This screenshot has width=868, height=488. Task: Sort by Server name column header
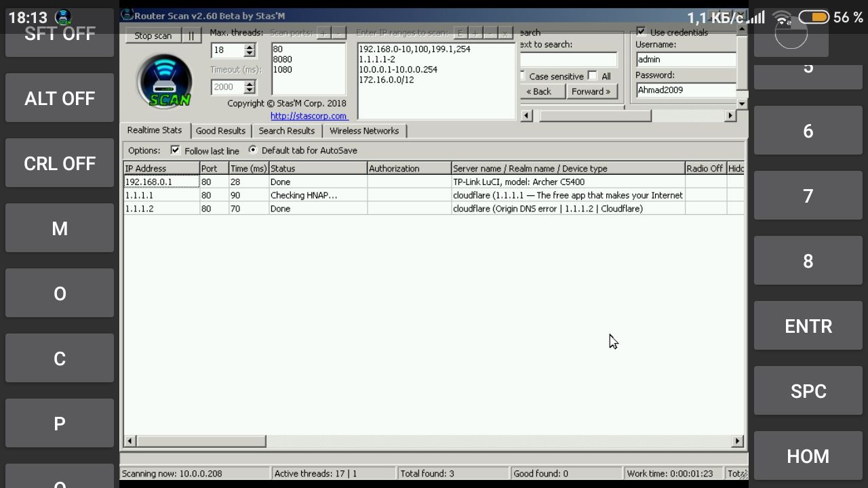pos(568,168)
